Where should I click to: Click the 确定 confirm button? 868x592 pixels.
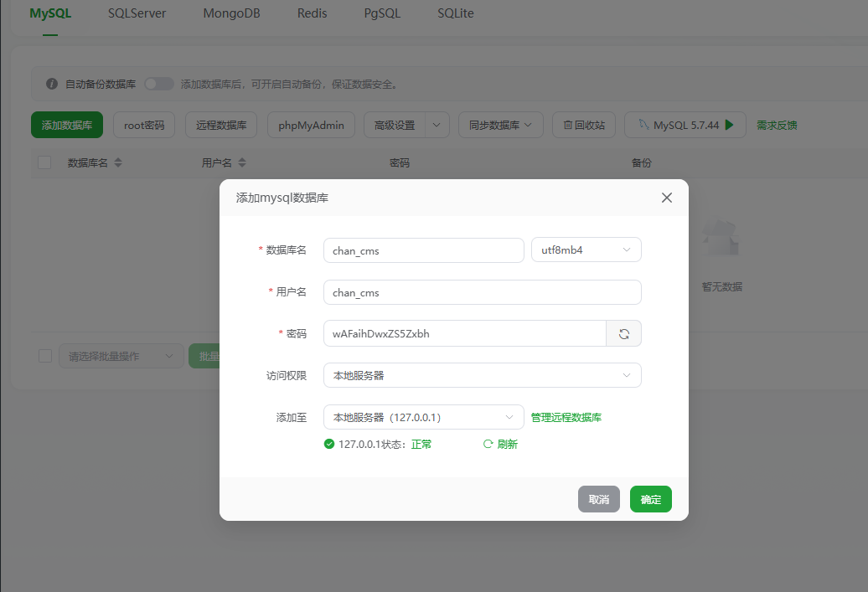(x=650, y=499)
